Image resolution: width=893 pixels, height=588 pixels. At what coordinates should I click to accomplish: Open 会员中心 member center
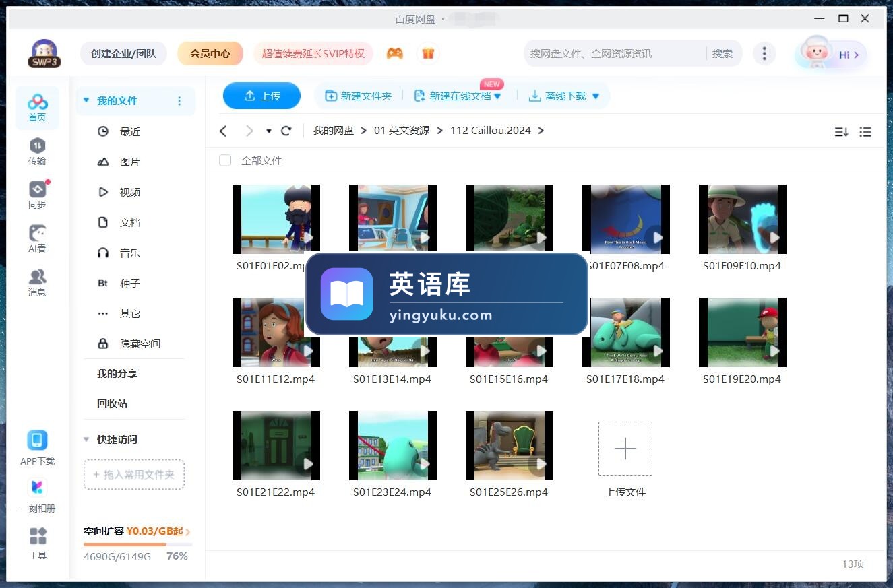[210, 53]
